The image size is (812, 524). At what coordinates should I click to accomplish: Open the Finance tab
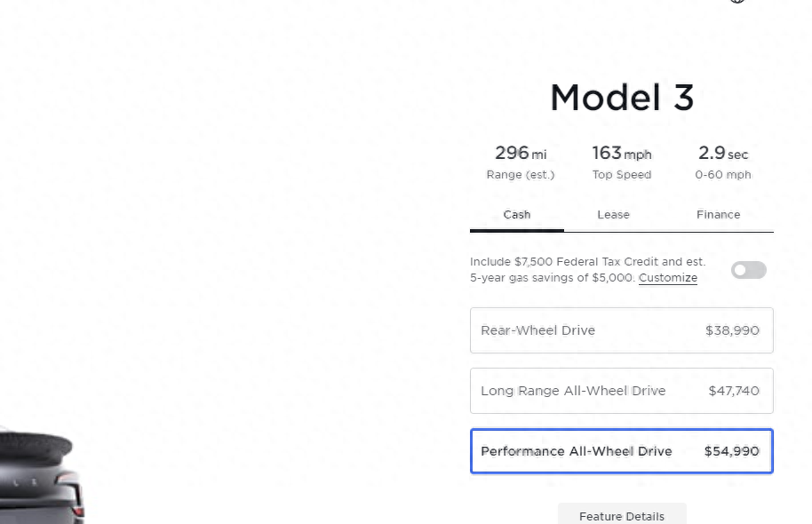[718, 214]
